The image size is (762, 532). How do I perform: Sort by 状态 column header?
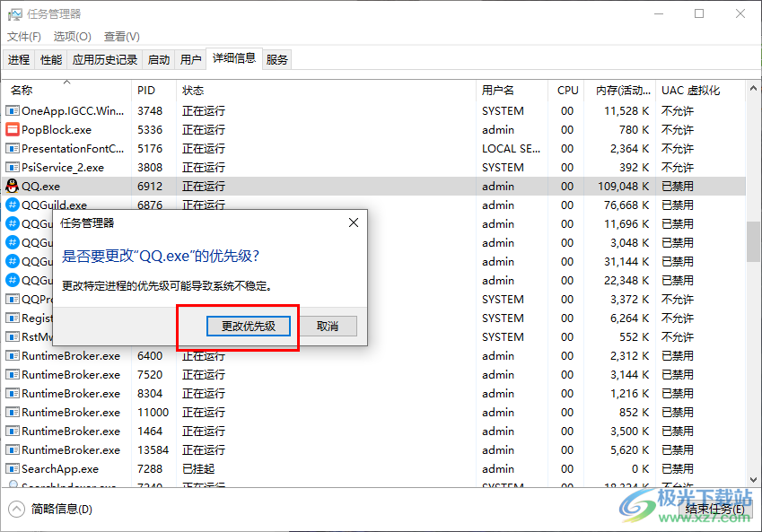(x=326, y=91)
